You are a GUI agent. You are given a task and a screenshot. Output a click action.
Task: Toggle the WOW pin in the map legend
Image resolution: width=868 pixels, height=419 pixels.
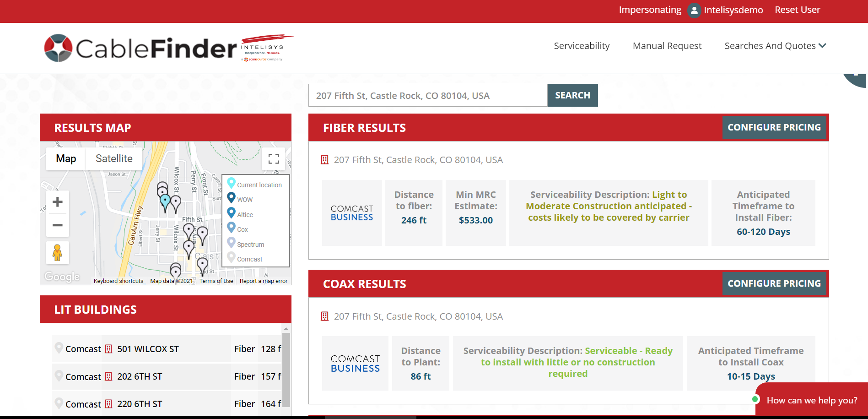point(232,198)
